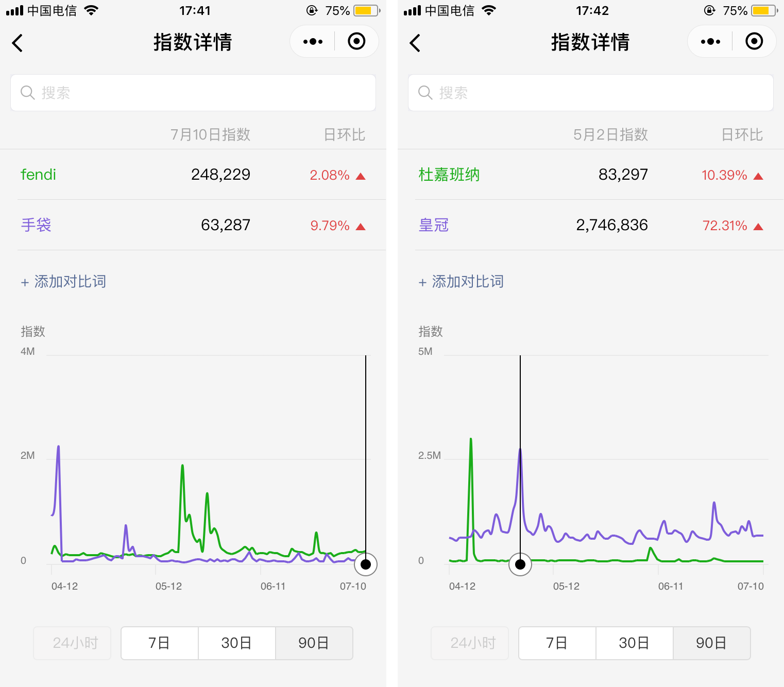Tap the 2,746,836 index value

(x=612, y=225)
